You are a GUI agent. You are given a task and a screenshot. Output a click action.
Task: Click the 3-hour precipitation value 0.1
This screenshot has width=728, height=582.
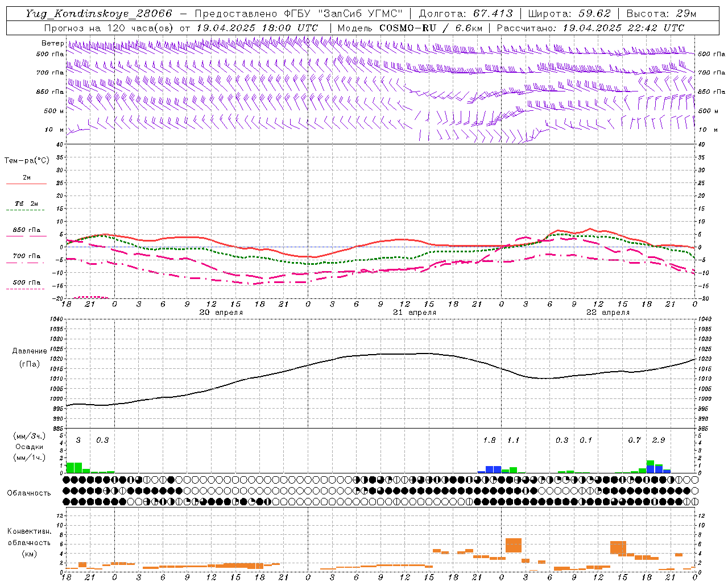click(586, 440)
